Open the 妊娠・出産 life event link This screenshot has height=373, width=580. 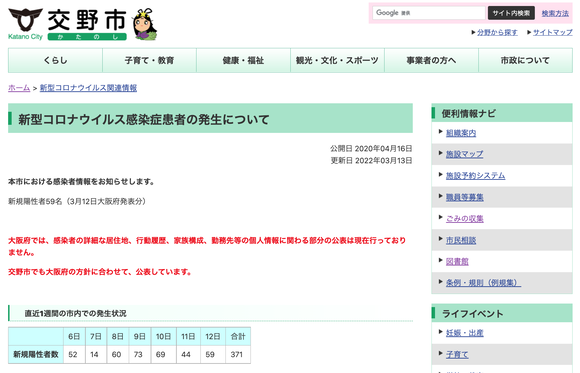coord(465,333)
